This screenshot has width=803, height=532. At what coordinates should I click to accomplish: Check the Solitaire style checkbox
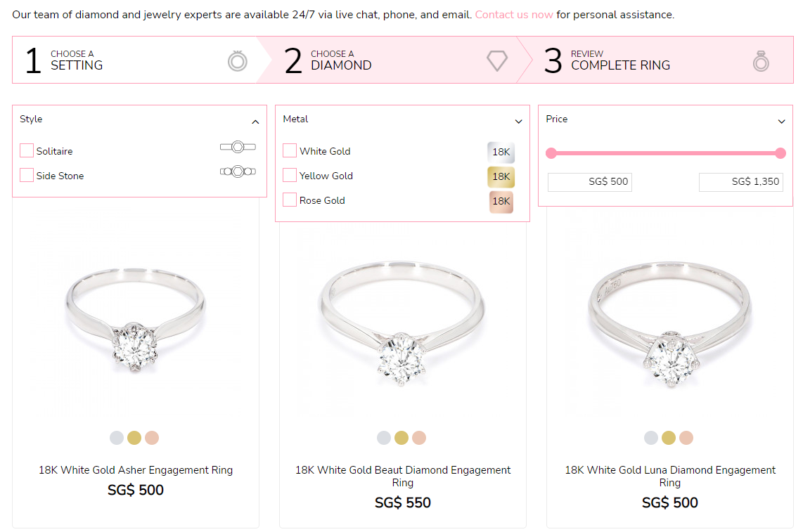coord(27,150)
